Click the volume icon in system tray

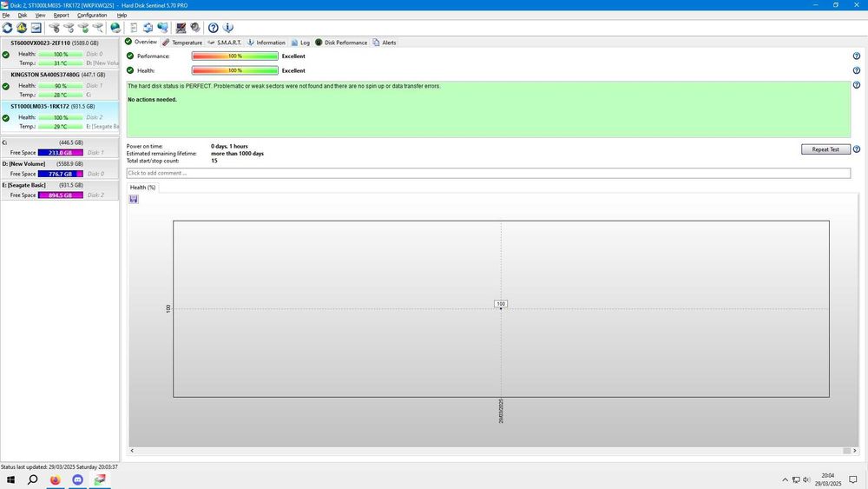tap(806, 479)
